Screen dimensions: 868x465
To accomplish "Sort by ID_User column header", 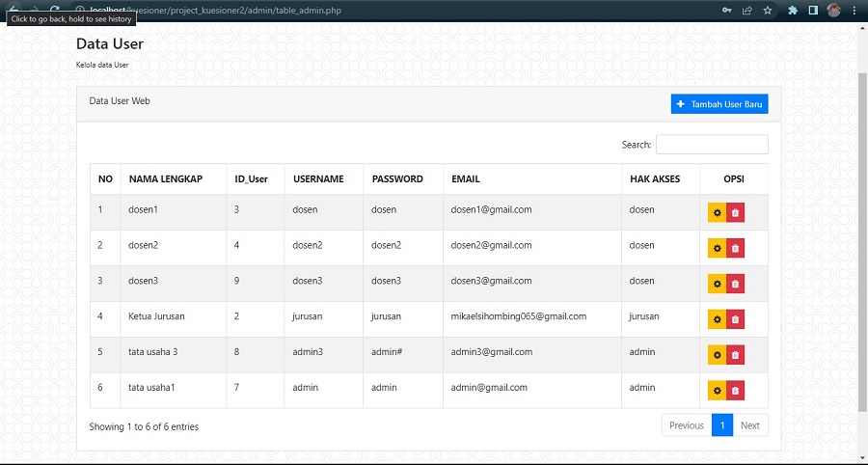I will (x=256, y=178).
